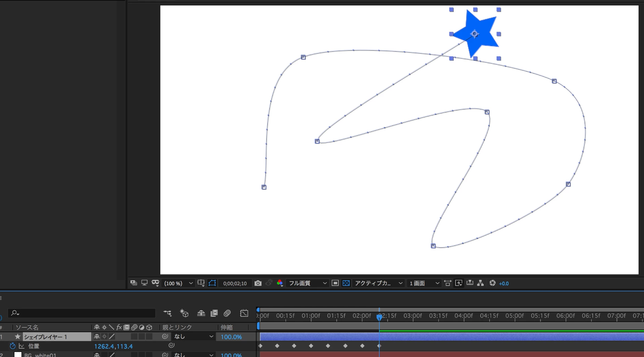Enable 3D layer checkbox for シェイプレイヤー 1
The height and width of the screenshot is (357, 644).
tap(149, 336)
